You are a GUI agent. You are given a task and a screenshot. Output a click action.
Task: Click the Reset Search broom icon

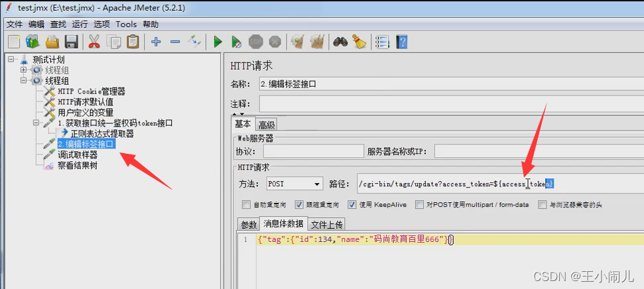(x=359, y=42)
